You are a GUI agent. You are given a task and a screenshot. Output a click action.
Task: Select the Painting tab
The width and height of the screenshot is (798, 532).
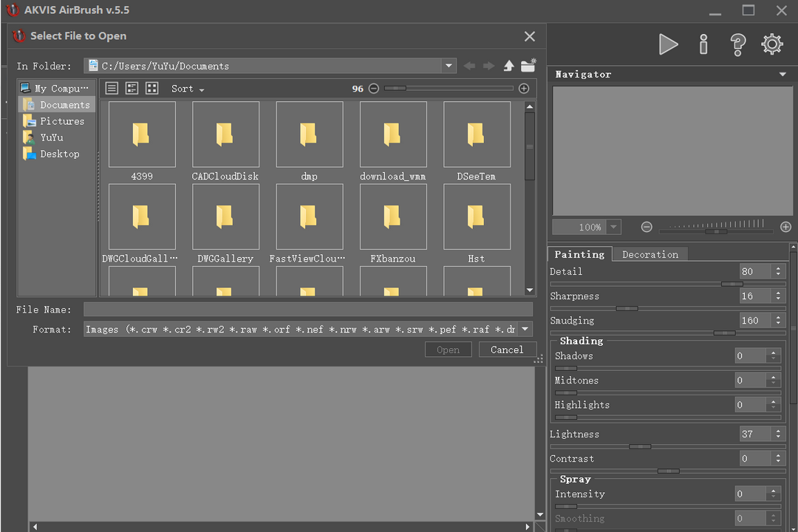[579, 254]
